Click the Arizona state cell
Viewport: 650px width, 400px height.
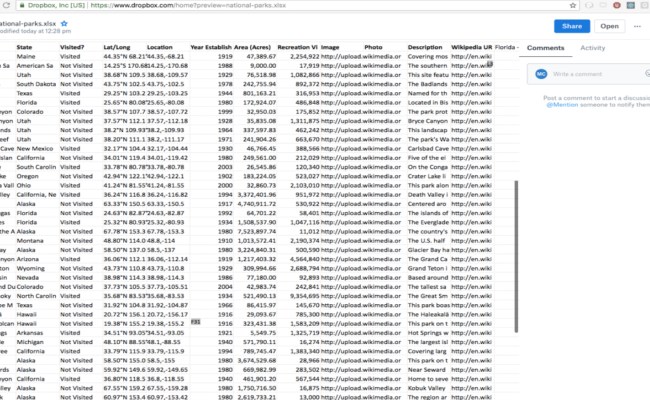28,259
